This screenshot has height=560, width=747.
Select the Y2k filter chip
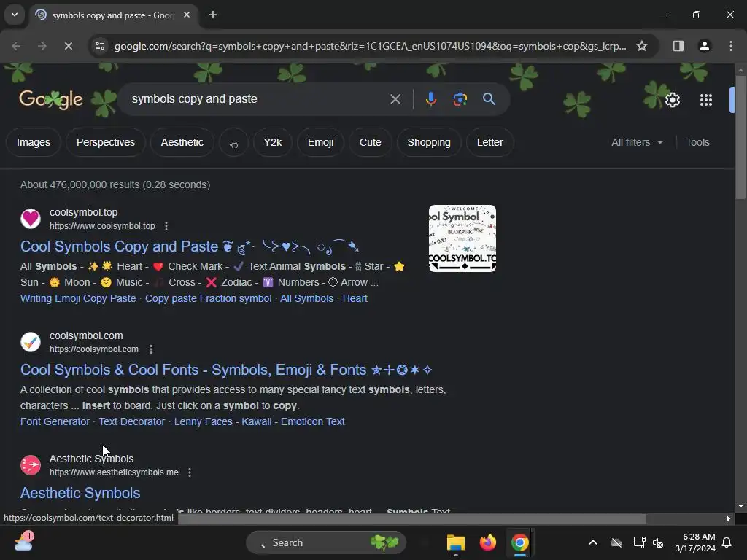[x=273, y=142]
